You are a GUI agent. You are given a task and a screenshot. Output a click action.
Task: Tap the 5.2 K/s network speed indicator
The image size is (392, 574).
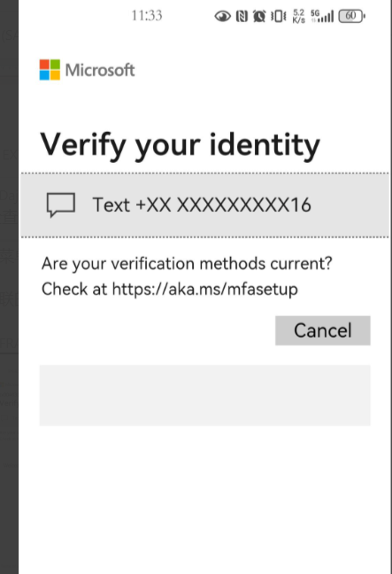pyautogui.click(x=299, y=16)
